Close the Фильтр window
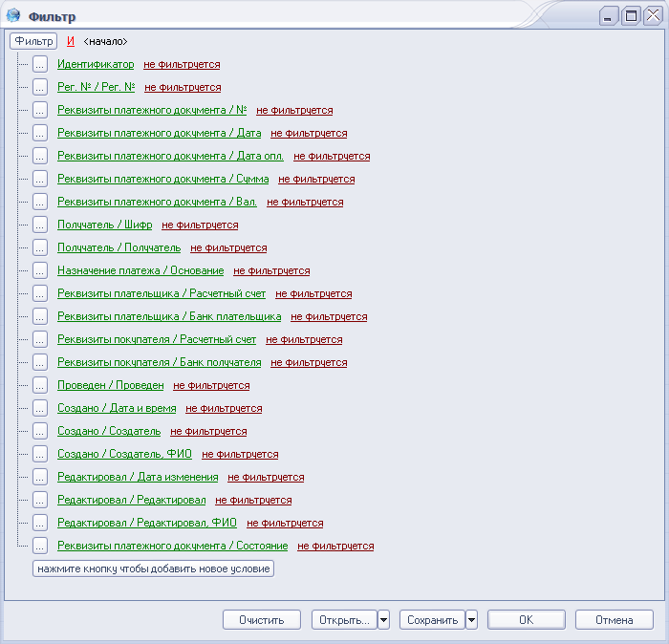 pos(653,16)
